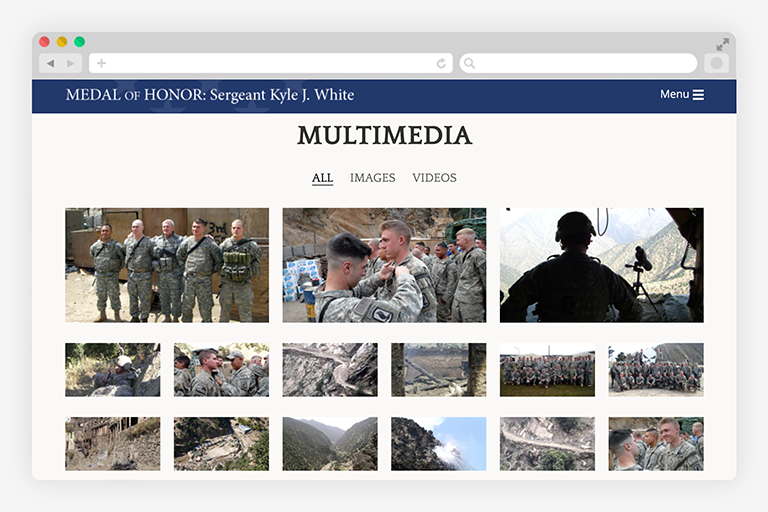Focus the browser address bar field
Viewport: 768px width, 512px height.
[x=271, y=63]
